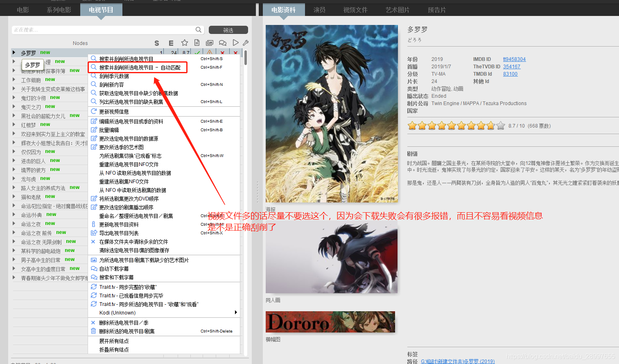Click the speech-bubble icon next to 自动下载字幕
This screenshot has height=364, width=619.
pyautogui.click(x=94, y=269)
